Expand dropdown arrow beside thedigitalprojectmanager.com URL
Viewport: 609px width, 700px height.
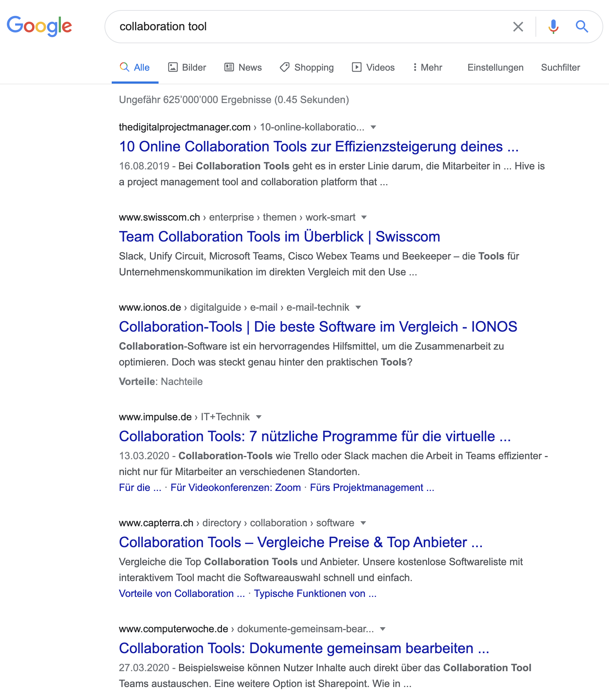click(x=373, y=127)
